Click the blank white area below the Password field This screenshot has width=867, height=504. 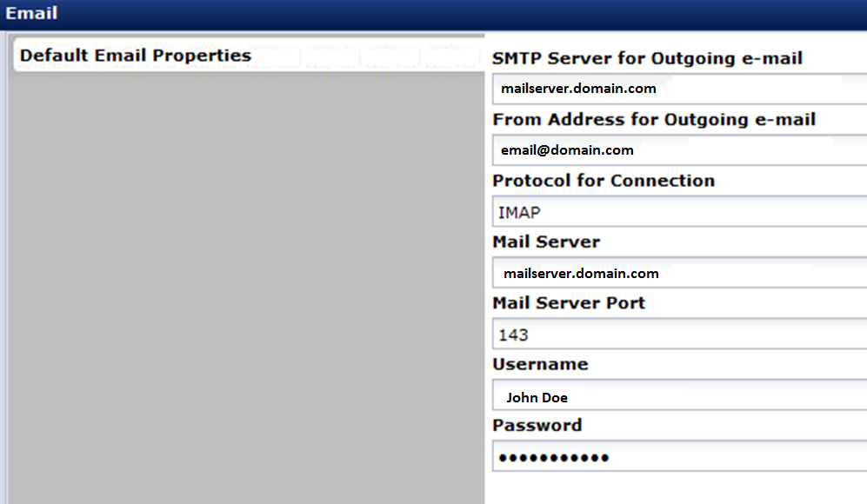[678, 488]
